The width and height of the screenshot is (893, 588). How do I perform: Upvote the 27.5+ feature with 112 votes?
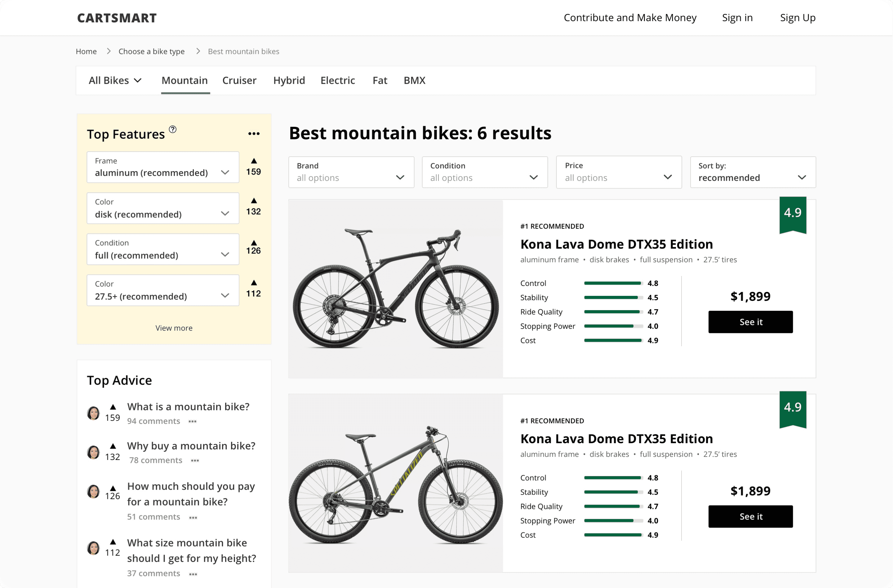(x=254, y=283)
